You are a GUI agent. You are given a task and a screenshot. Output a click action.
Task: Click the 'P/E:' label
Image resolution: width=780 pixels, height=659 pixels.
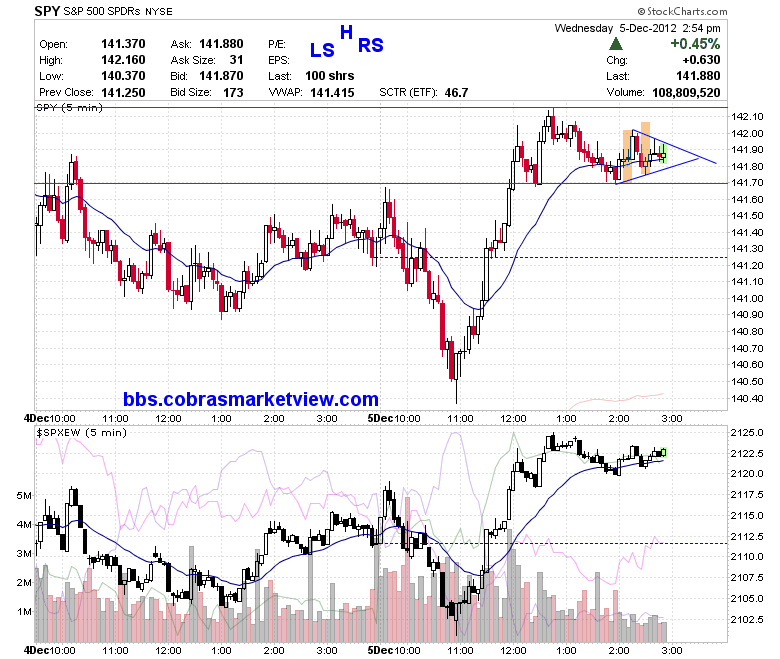(277, 44)
